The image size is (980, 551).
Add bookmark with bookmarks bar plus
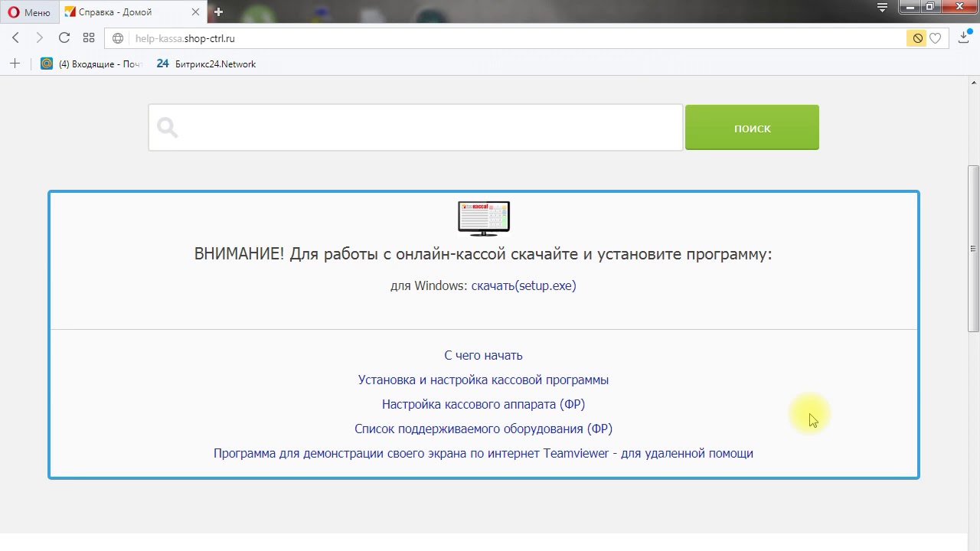tap(15, 64)
